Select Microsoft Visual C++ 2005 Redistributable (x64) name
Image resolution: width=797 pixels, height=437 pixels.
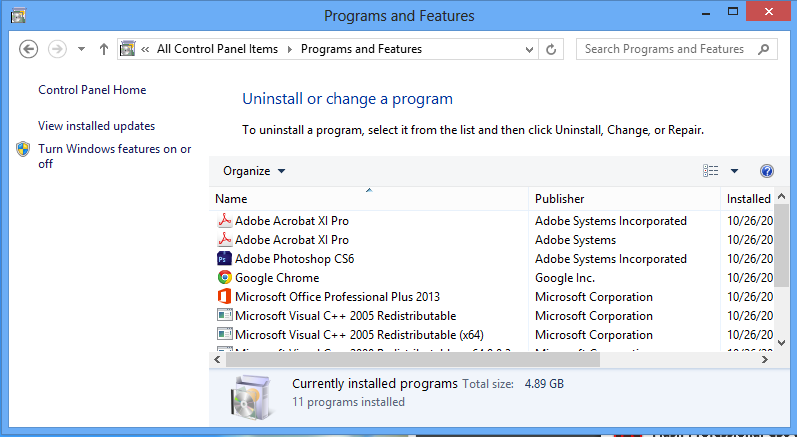coord(359,335)
